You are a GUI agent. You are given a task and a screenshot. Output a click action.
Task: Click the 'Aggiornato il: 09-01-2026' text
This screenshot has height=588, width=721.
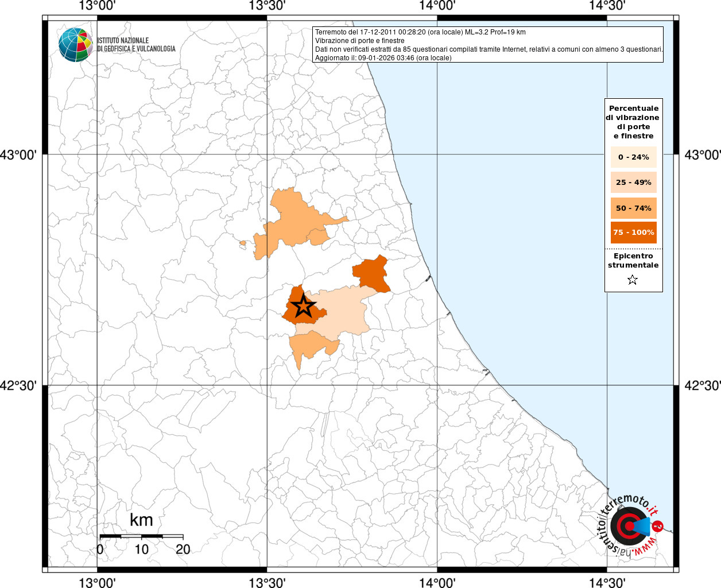383,58
